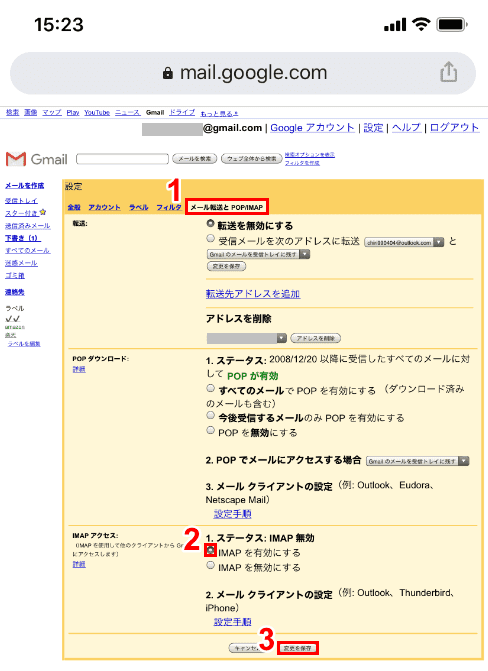Click ラベルを編集 link in sidebar
This screenshot has width=488, height=671.
click(x=24, y=344)
